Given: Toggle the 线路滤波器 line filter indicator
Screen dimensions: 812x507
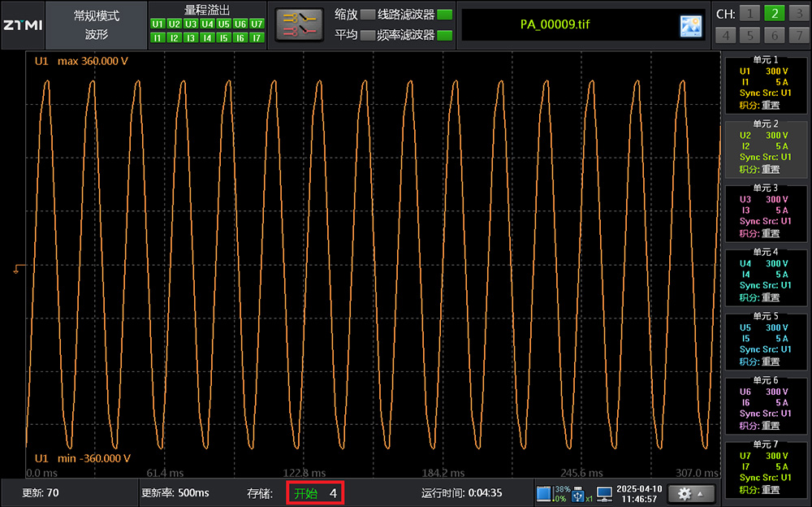Looking at the screenshot, I should tap(444, 15).
